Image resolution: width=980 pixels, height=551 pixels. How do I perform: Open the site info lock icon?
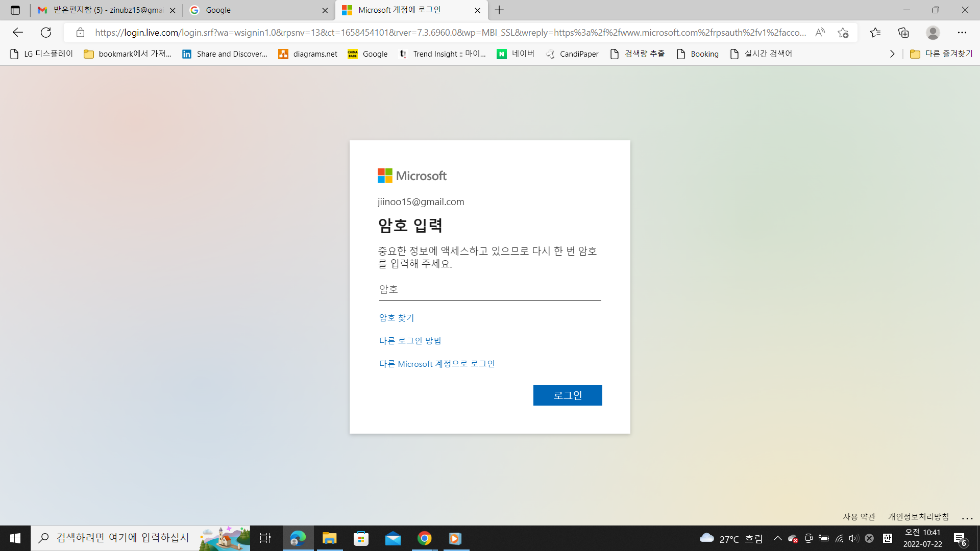[x=80, y=33]
